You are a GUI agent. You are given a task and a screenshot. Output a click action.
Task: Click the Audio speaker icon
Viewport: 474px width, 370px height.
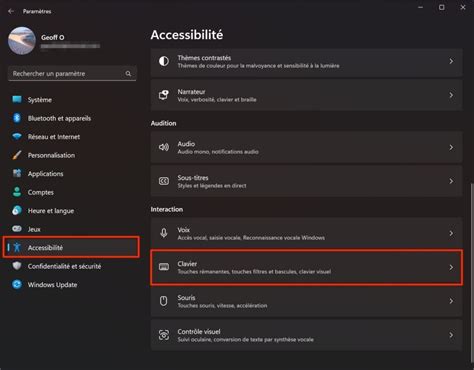(164, 147)
